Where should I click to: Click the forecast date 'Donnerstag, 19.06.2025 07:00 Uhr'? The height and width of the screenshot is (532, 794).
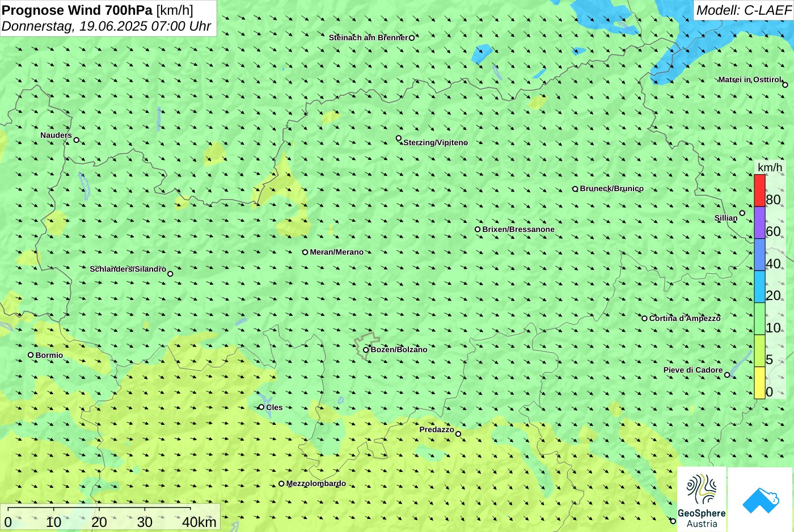107,26
